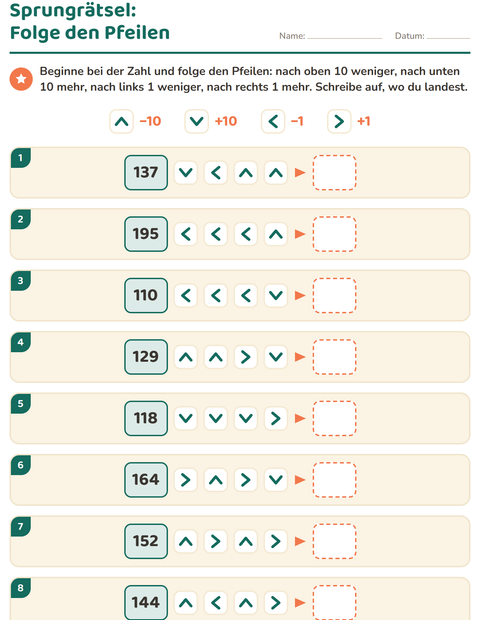Viewport: 480px width, 620px height.
Task: Click the left arrow legend icon labeled −1
Action: [273, 121]
